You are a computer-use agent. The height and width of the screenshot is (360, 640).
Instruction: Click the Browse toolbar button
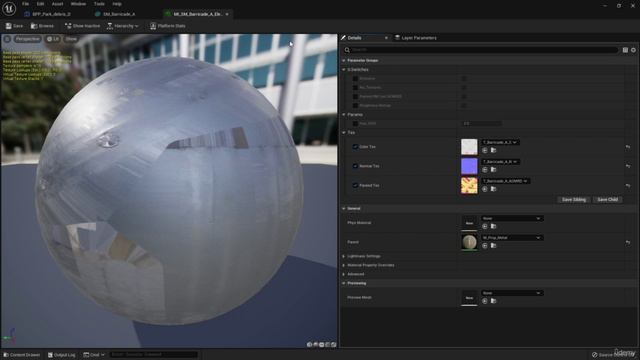click(x=42, y=26)
